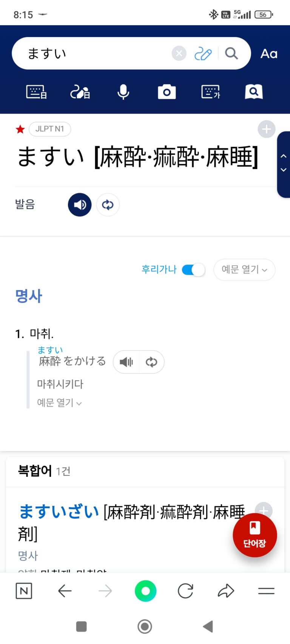
Task: Expand the 예문 열기 dropdown button
Action: (x=244, y=270)
